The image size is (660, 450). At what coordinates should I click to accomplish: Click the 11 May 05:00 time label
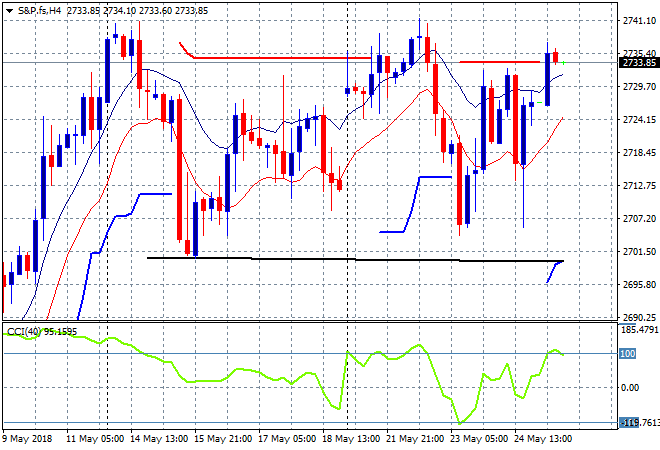(95, 439)
